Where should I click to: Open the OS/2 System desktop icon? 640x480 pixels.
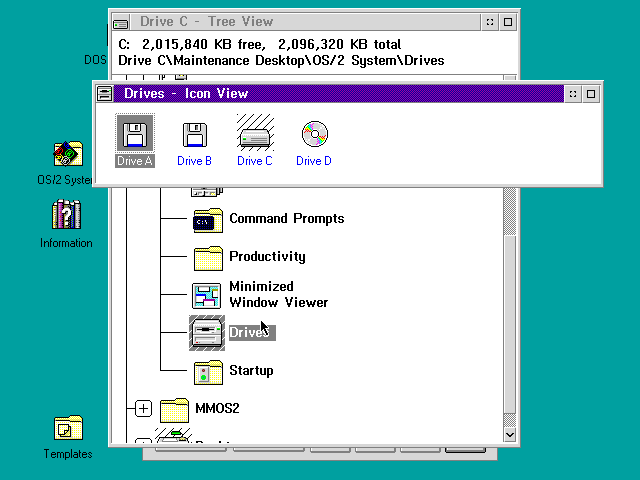[68, 154]
